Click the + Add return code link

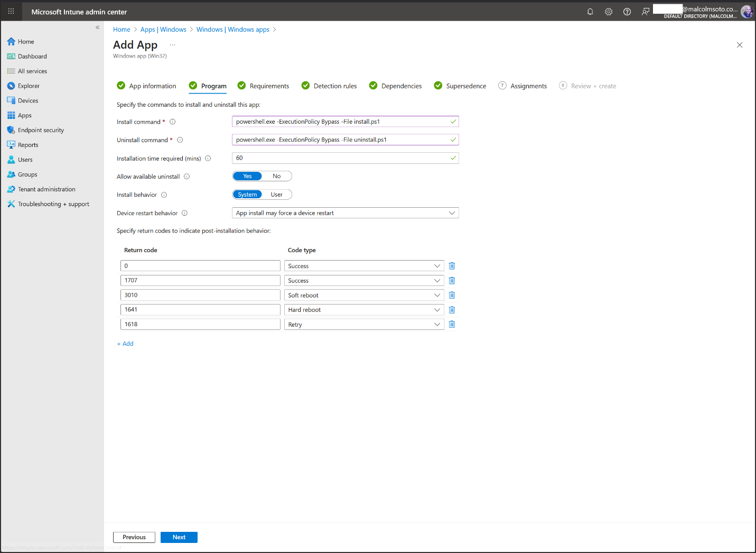125,344
